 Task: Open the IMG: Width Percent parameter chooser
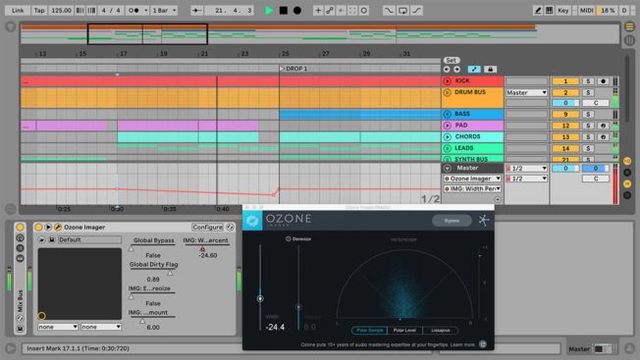pos(472,189)
